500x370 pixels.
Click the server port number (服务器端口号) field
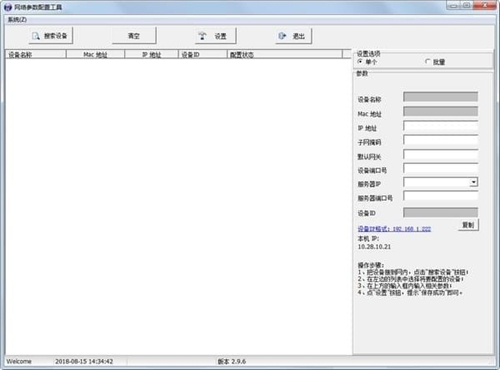tap(440, 196)
